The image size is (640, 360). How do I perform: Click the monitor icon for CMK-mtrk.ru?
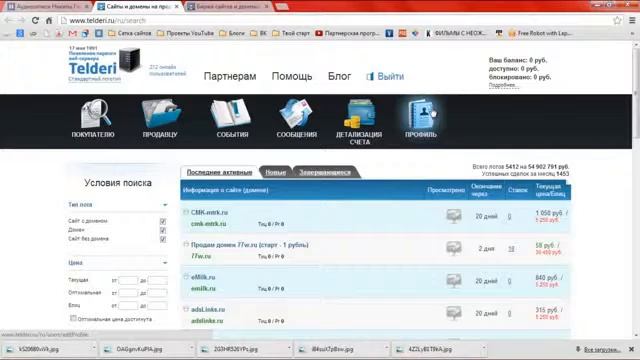(453, 216)
